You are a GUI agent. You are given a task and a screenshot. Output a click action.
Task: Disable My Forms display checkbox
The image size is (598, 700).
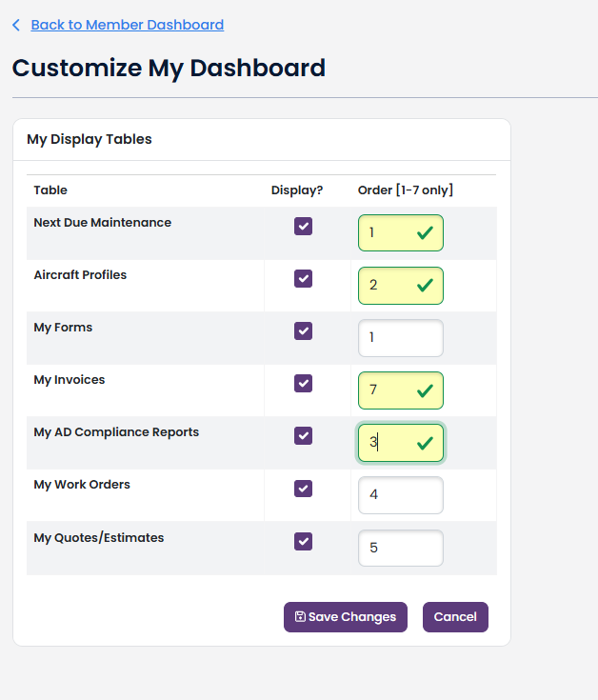pyautogui.click(x=303, y=331)
